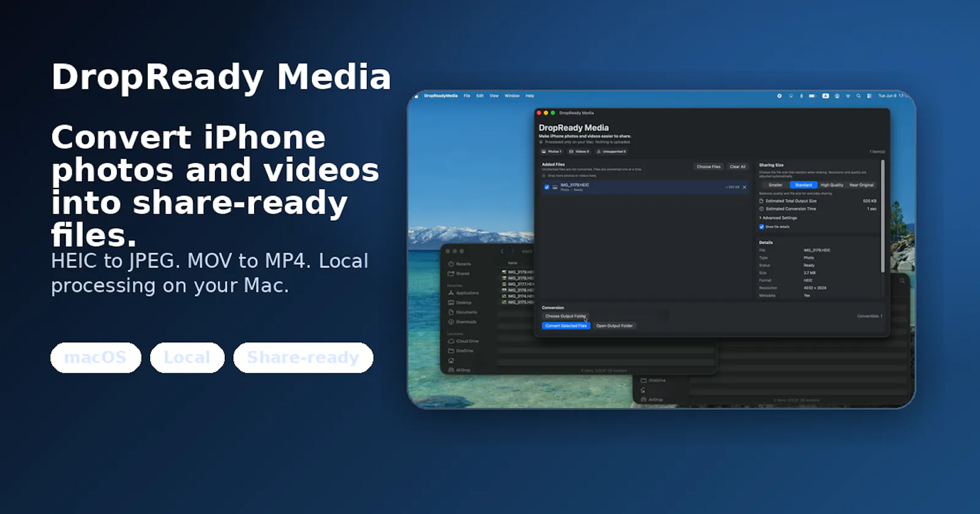Select IMG_3178 in the Finder file list
Viewport: 980px width, 514px height.
point(518,278)
